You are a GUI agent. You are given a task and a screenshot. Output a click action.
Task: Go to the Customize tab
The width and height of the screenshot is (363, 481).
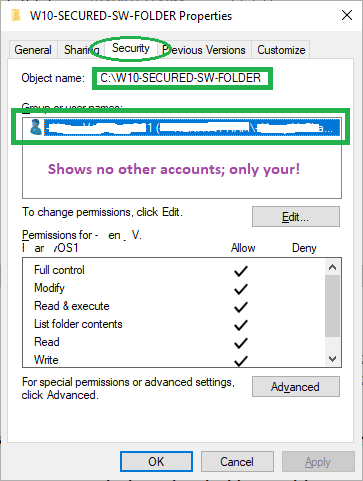281,50
